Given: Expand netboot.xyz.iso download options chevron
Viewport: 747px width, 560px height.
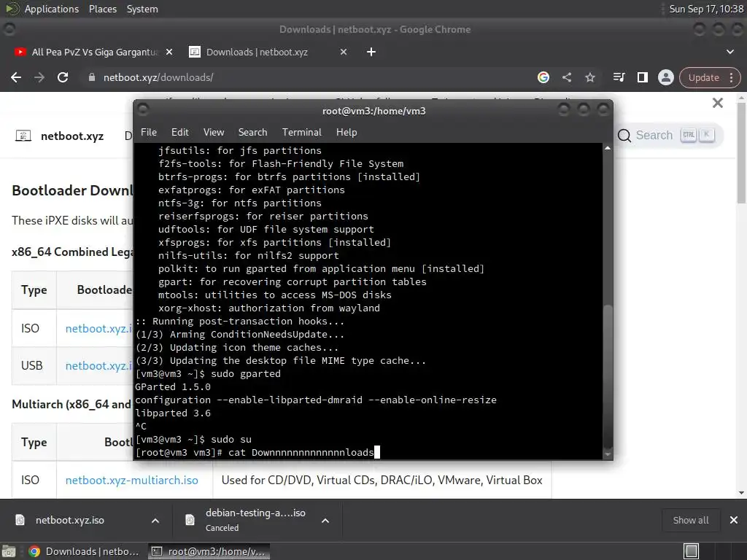Looking at the screenshot, I should [x=155, y=521].
